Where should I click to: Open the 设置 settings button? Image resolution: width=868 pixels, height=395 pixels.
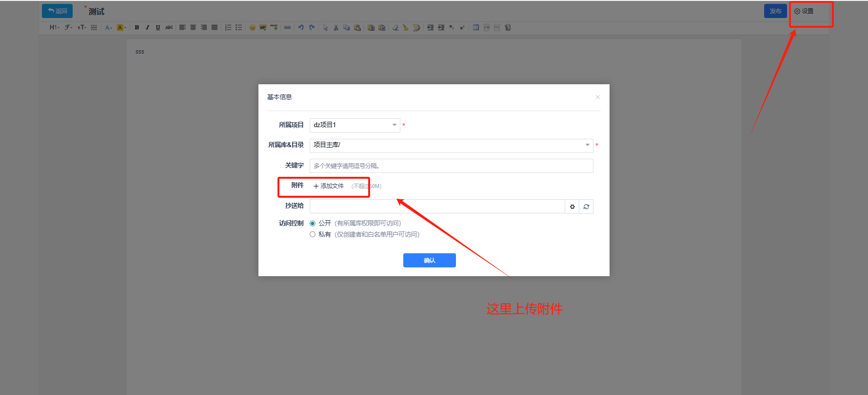coord(804,11)
